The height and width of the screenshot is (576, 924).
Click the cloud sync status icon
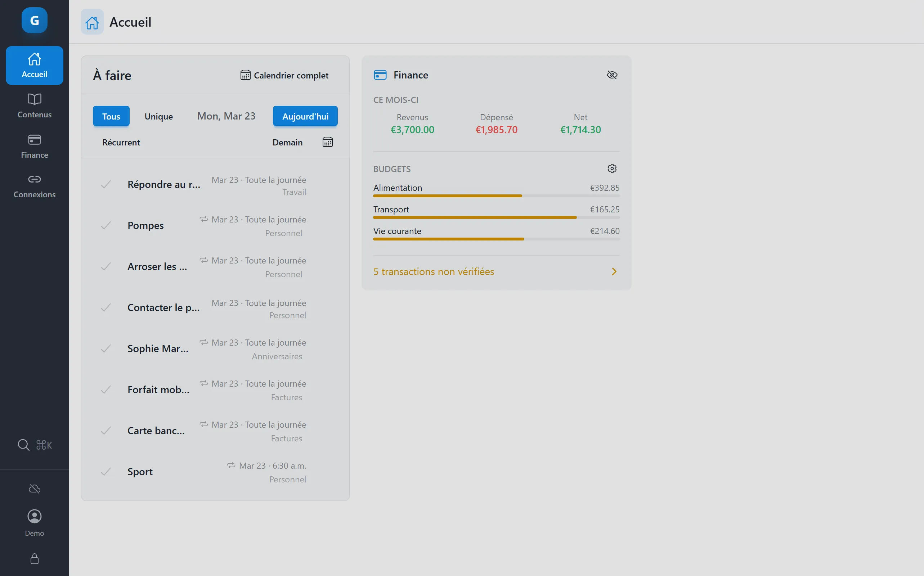(34, 489)
